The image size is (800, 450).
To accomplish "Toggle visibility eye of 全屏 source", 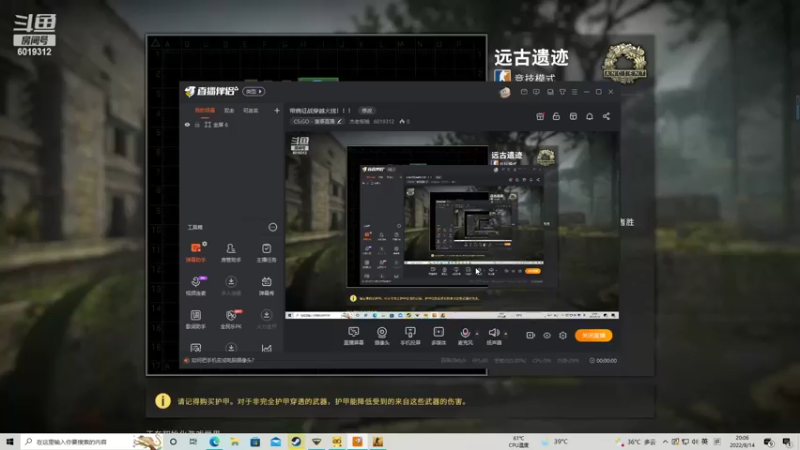I will (x=187, y=124).
